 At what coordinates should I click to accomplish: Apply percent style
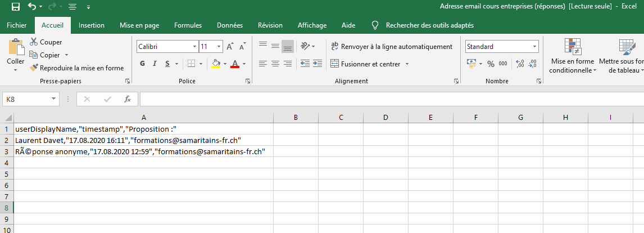pyautogui.click(x=491, y=64)
